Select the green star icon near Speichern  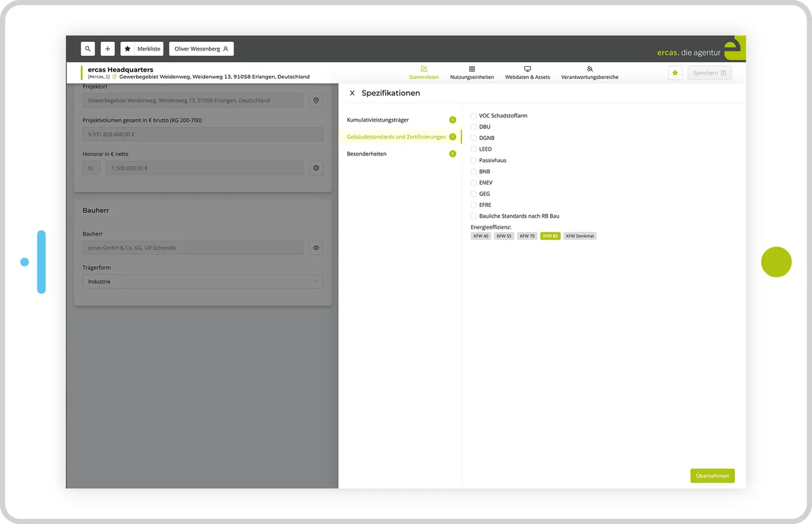pos(675,72)
